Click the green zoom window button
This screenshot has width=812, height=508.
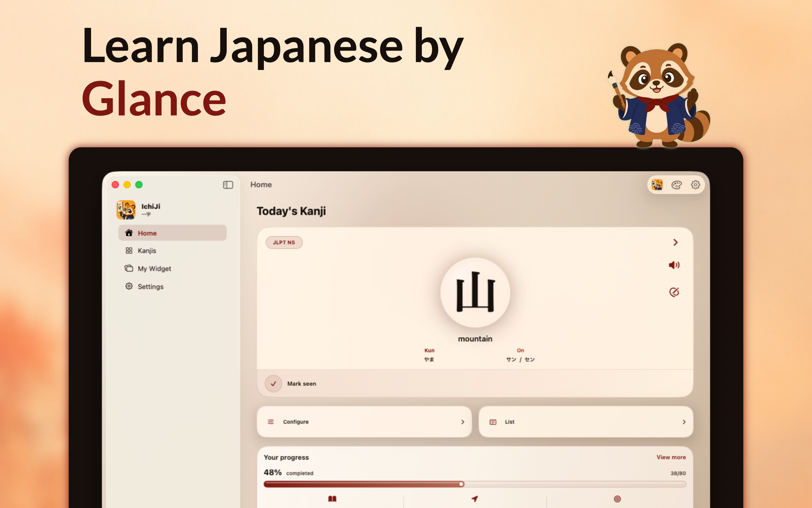pyautogui.click(x=139, y=185)
